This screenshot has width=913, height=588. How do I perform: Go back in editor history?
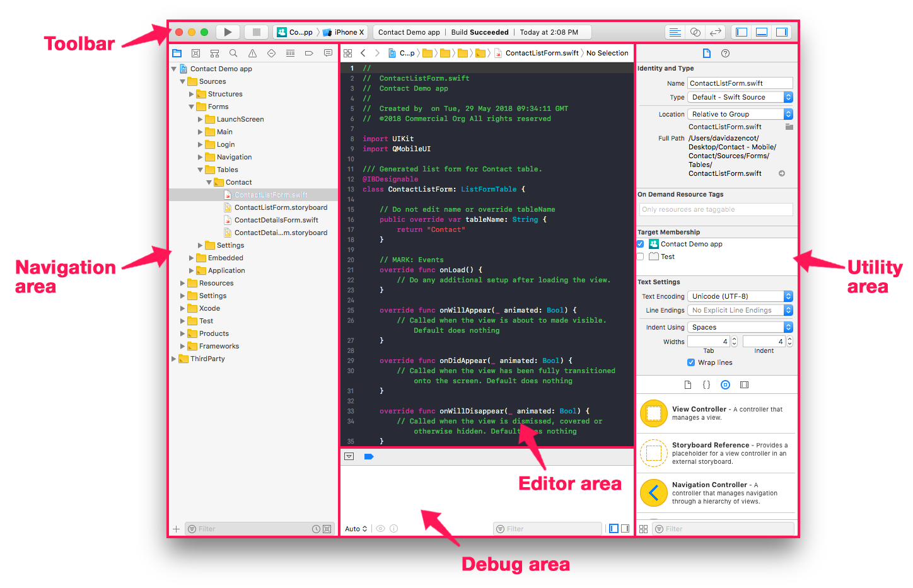click(363, 54)
